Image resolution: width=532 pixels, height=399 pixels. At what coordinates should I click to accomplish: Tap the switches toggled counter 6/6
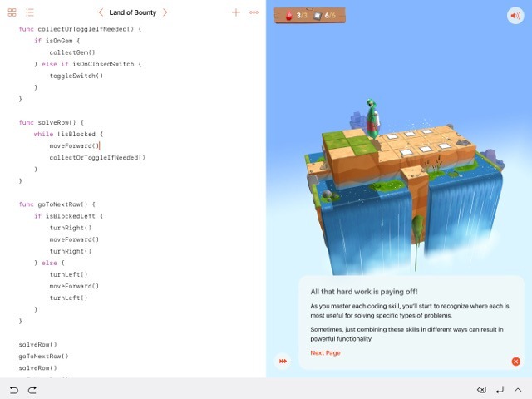tap(325, 15)
